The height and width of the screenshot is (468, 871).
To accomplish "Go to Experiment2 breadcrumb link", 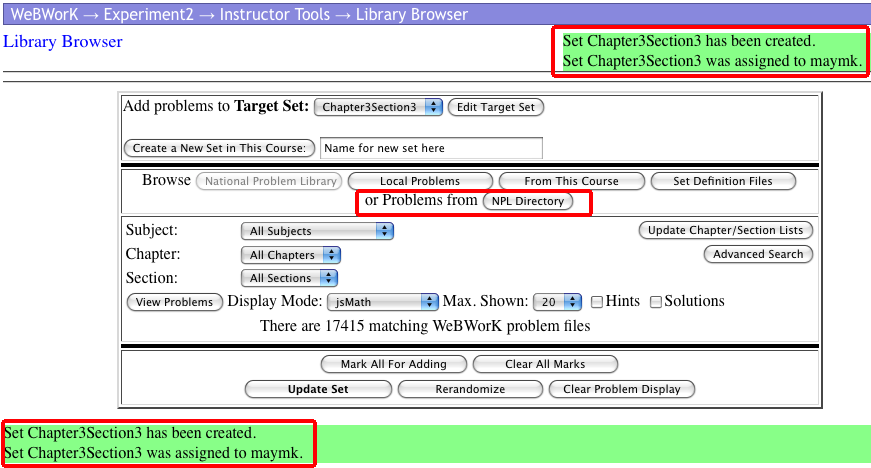I will coord(148,14).
